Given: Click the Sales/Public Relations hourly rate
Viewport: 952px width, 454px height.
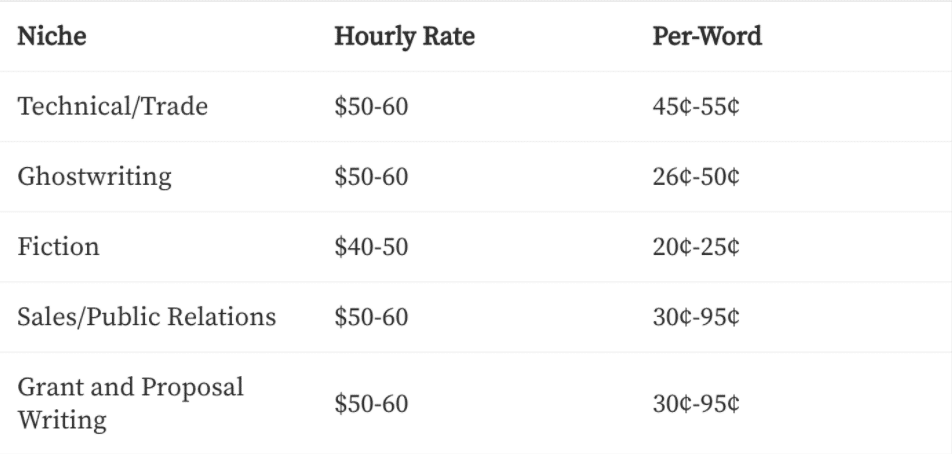Looking at the screenshot, I should pos(371,317).
